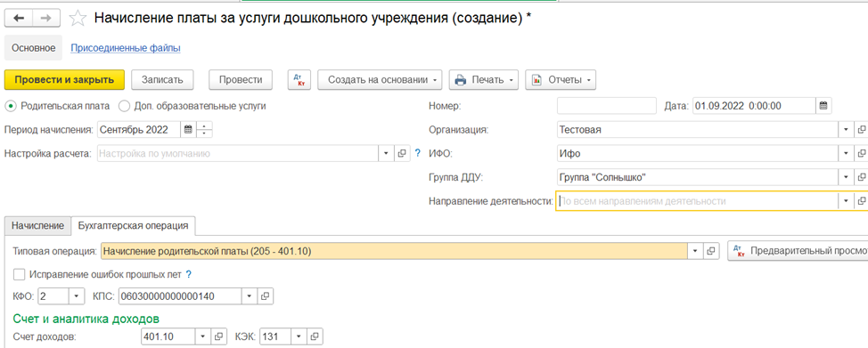Focus the Номер input field

[x=607, y=106]
